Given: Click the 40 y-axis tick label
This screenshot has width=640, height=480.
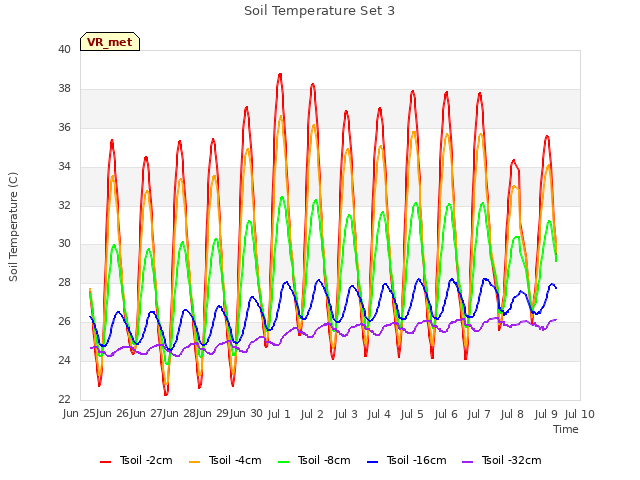Looking at the screenshot, I should (64, 50).
